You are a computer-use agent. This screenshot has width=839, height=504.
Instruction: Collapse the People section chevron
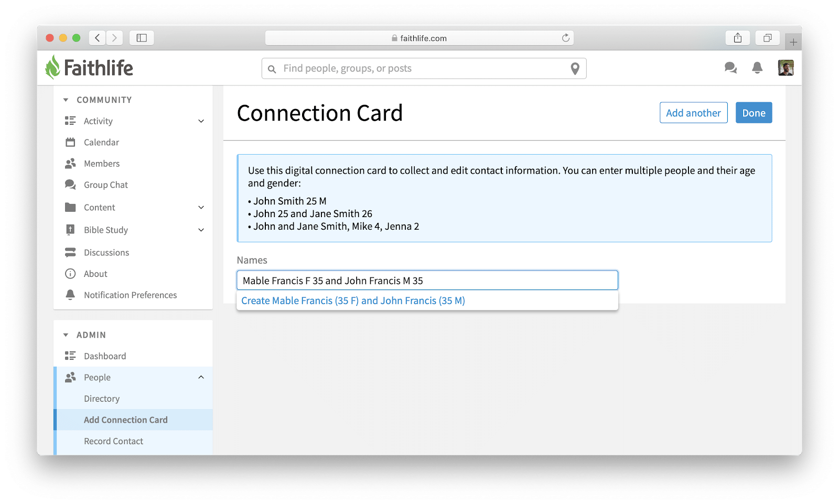pyautogui.click(x=201, y=377)
